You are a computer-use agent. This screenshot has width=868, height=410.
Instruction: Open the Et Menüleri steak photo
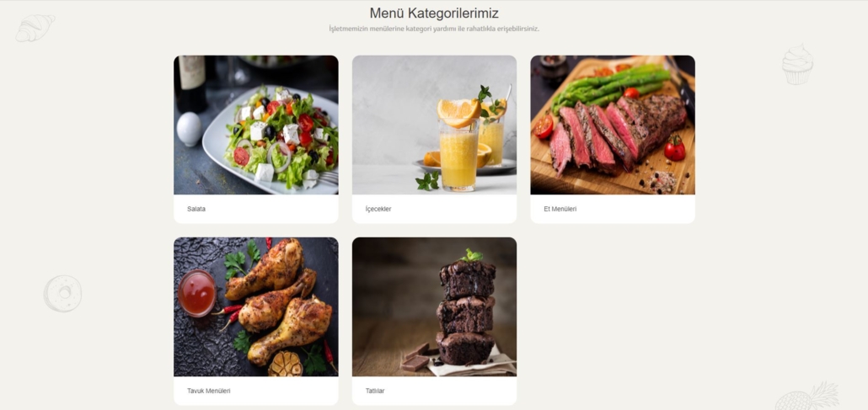point(613,125)
